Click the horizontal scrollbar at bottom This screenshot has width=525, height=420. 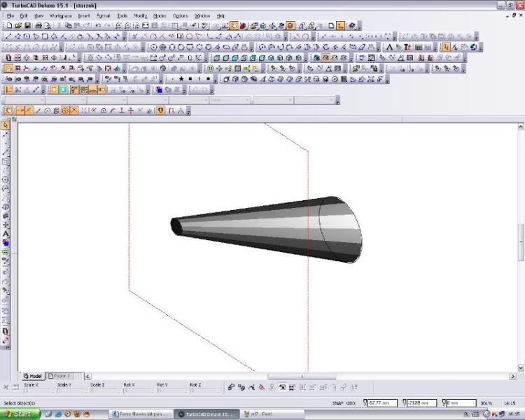tap(301, 377)
